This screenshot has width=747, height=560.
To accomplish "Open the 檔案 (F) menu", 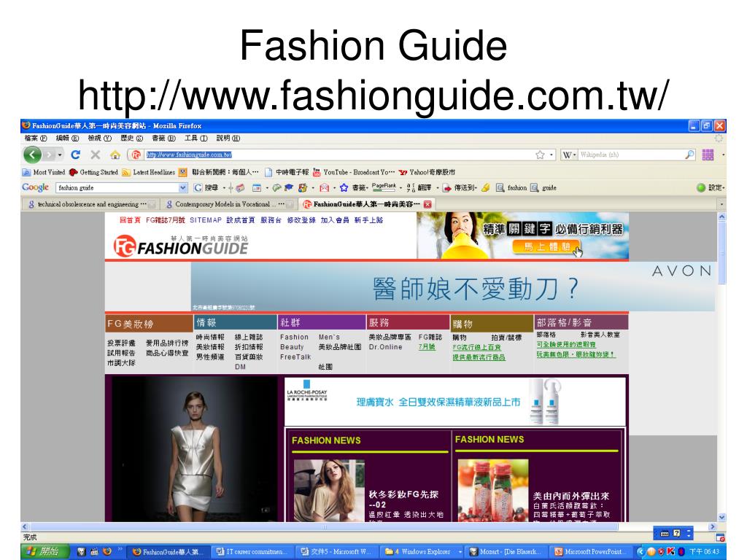I will pos(36,138).
